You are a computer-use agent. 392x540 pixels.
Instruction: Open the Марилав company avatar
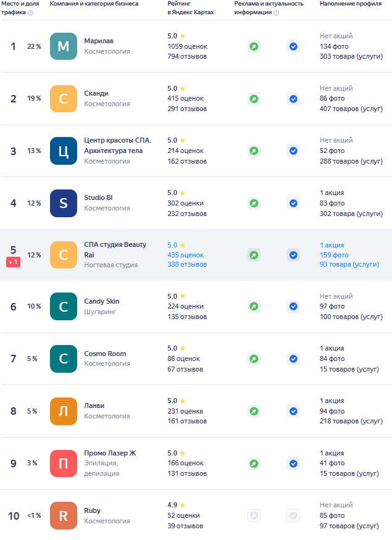(x=64, y=46)
